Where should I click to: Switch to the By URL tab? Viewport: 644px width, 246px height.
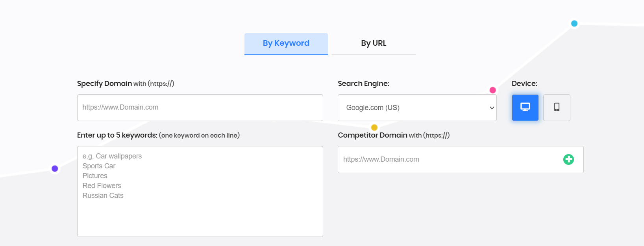pyautogui.click(x=374, y=44)
